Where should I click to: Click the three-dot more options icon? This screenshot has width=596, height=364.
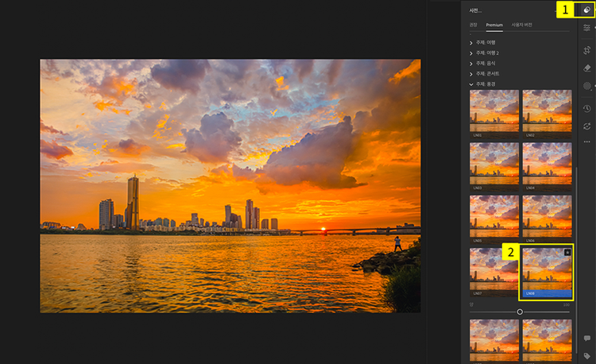[586, 141]
